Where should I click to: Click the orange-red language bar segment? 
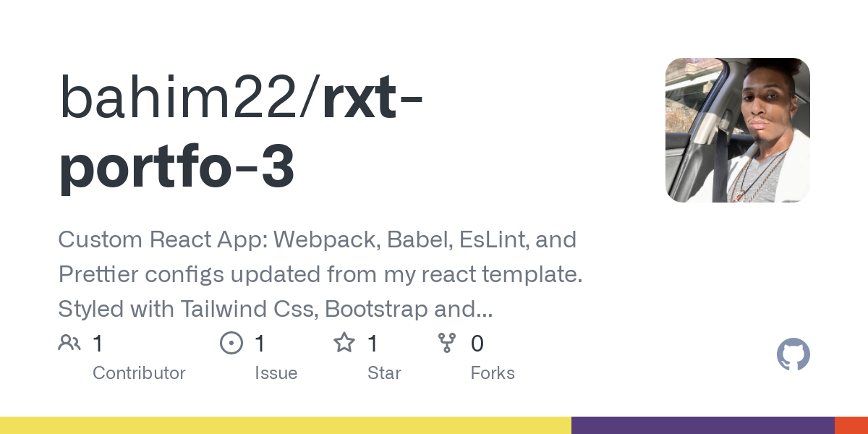tap(851, 425)
